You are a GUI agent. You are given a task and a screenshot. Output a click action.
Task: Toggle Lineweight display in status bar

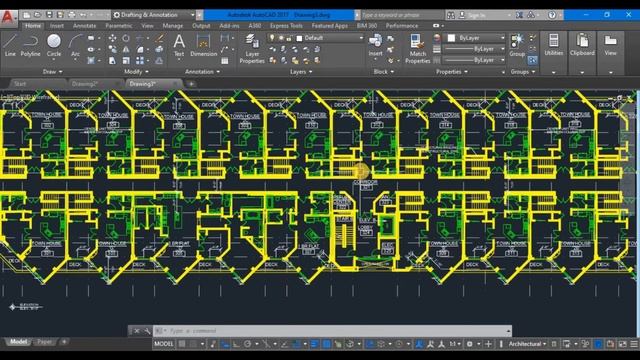(314, 344)
